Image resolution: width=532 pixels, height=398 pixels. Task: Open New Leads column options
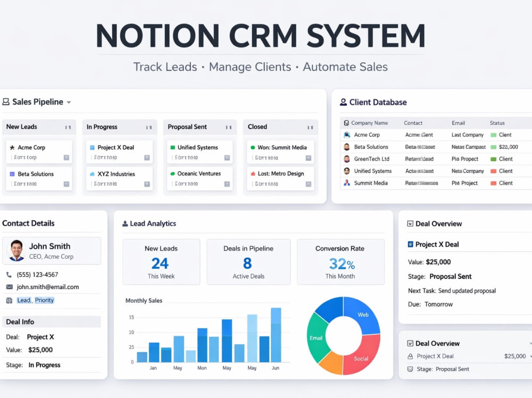[x=68, y=128]
